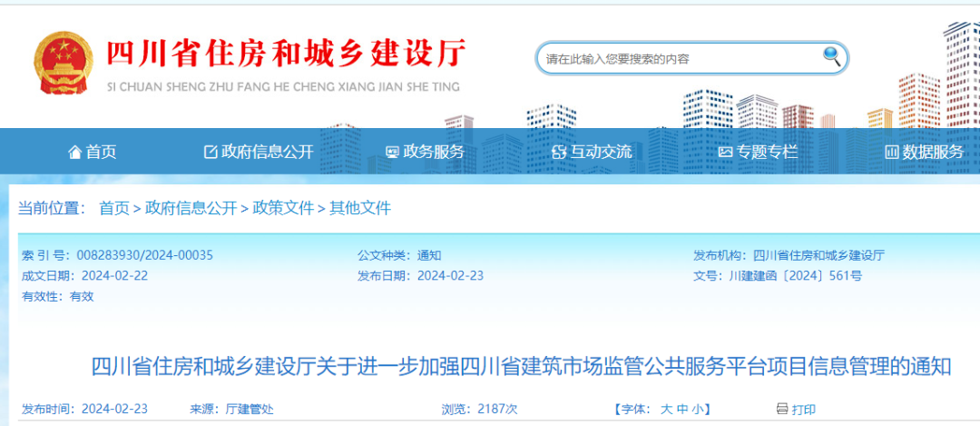Click the home icon beside 首页
This screenshot has height=426, width=980.
[75, 153]
